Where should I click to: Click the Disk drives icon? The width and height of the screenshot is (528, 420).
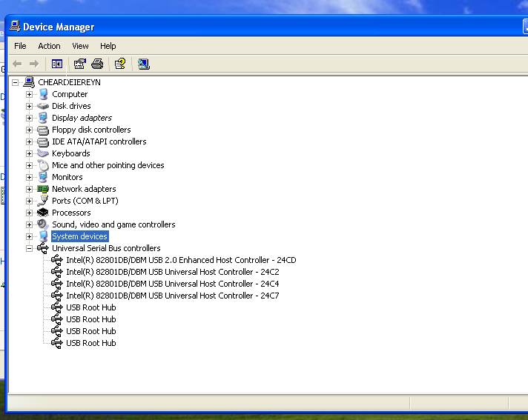[x=43, y=106]
